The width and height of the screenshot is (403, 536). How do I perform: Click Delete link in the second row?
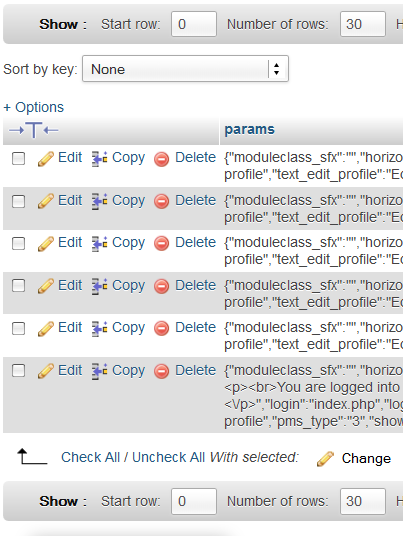coord(196,200)
